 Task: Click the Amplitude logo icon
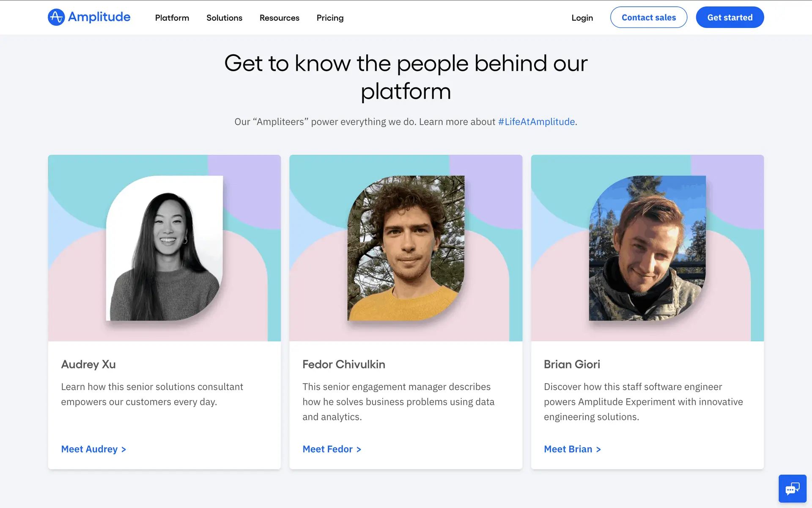[x=56, y=17]
